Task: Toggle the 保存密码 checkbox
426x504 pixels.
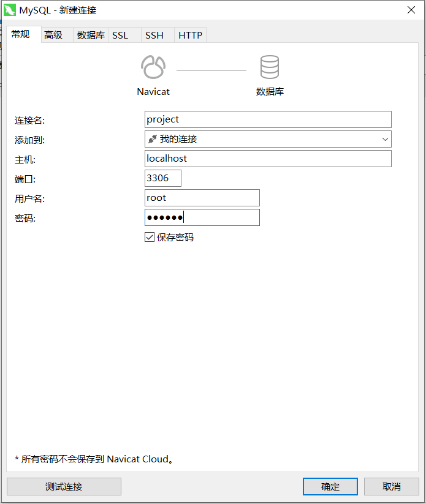Action: [150, 237]
